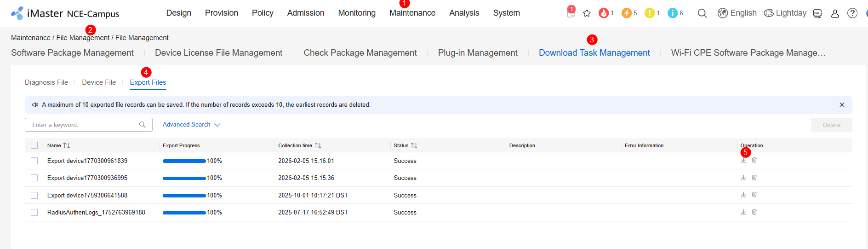Open the Monitoring menu
The width and height of the screenshot is (868, 249).
pos(357,13)
